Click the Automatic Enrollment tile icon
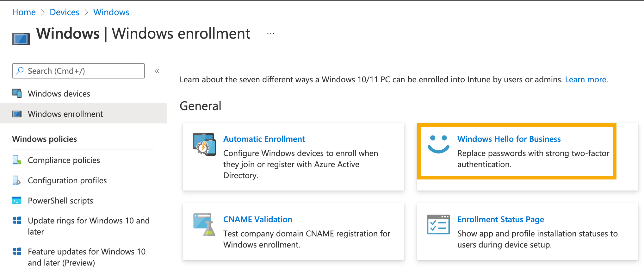The height and width of the screenshot is (276, 644). point(204,144)
